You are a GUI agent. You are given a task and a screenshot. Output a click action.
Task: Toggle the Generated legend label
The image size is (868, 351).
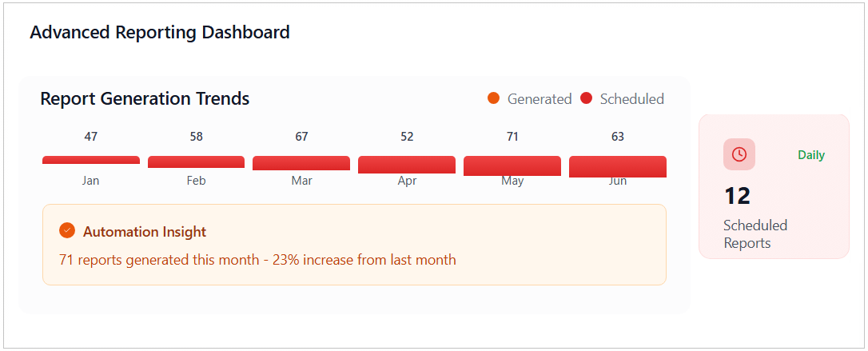(x=540, y=99)
